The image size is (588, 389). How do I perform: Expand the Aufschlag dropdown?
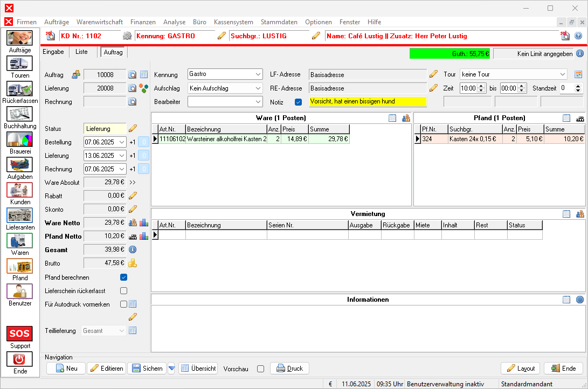click(258, 88)
